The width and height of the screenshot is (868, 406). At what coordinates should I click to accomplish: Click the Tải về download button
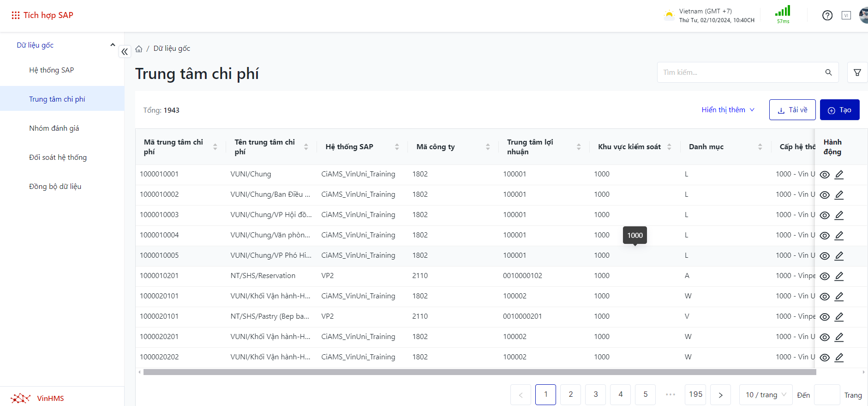(x=792, y=110)
